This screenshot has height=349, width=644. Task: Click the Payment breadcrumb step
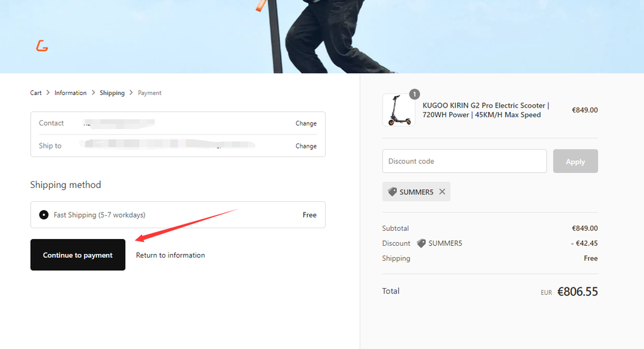[150, 93]
